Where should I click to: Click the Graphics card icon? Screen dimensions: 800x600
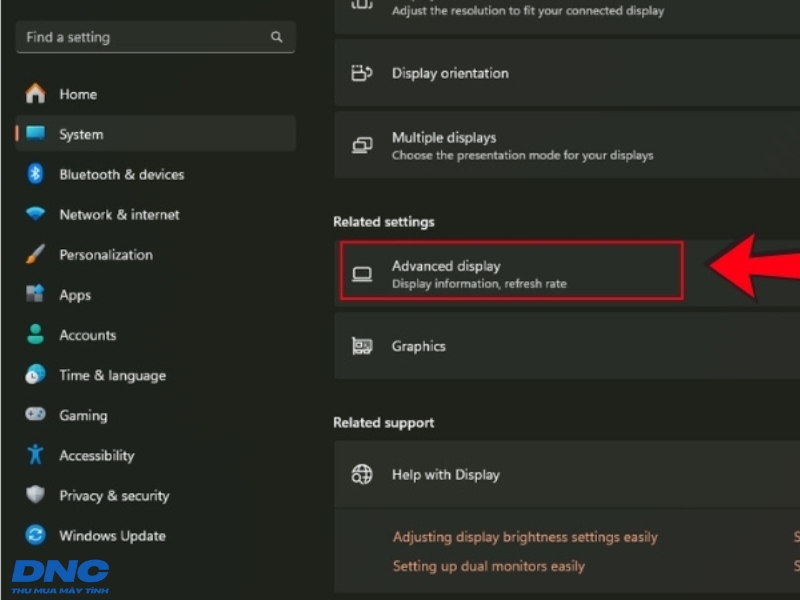coord(362,346)
